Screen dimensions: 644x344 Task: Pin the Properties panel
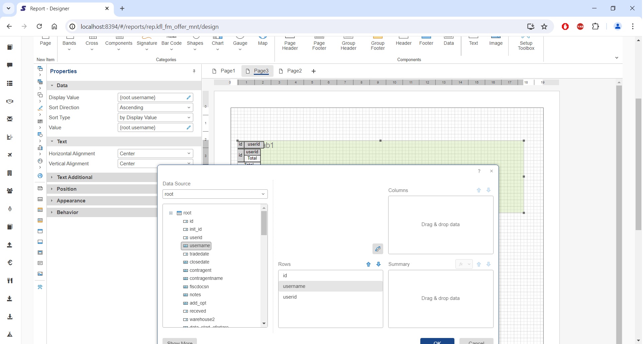point(194,71)
